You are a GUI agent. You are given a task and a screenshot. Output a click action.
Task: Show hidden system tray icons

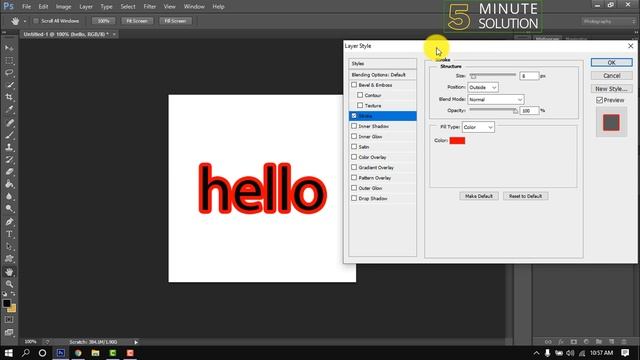tap(536, 353)
